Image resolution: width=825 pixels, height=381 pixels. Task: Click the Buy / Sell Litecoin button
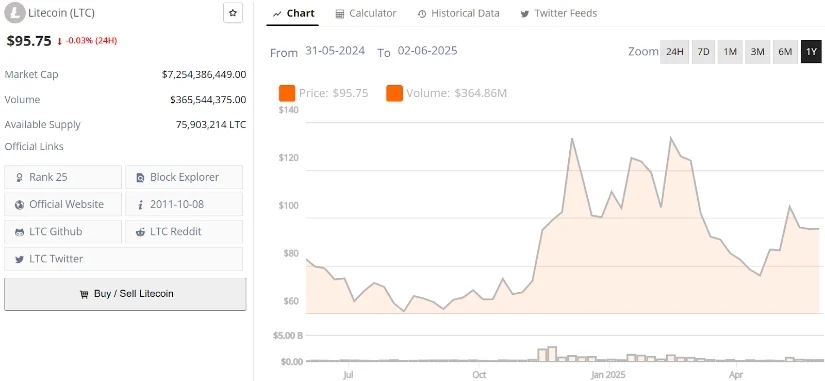coord(125,294)
